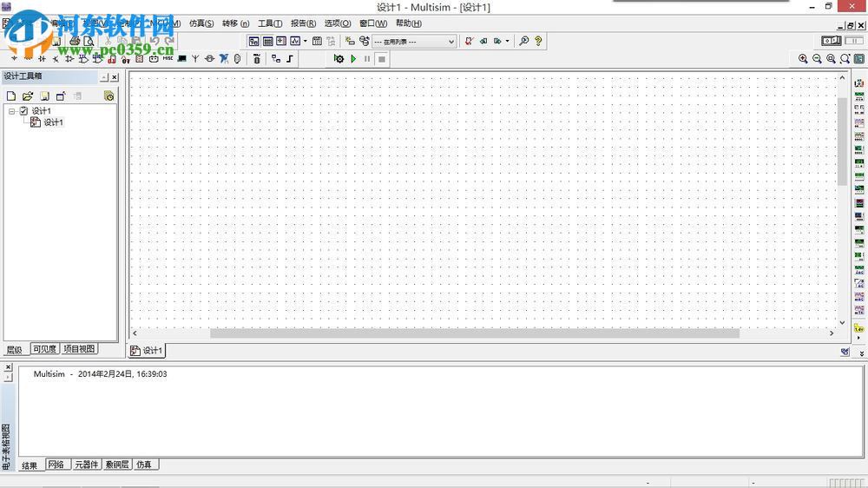Open print preview icon
868x488 pixels.
coord(89,41)
